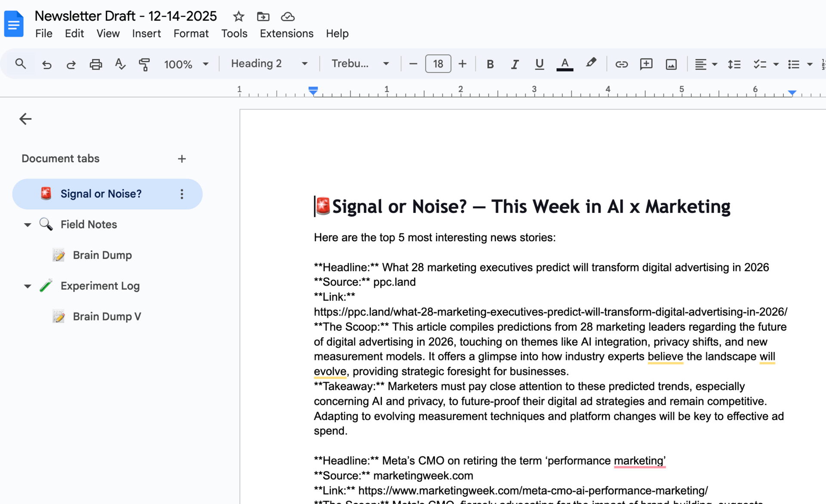Collapse the Field Notes tab group
Viewport: 826px width, 504px height.
[28, 224]
